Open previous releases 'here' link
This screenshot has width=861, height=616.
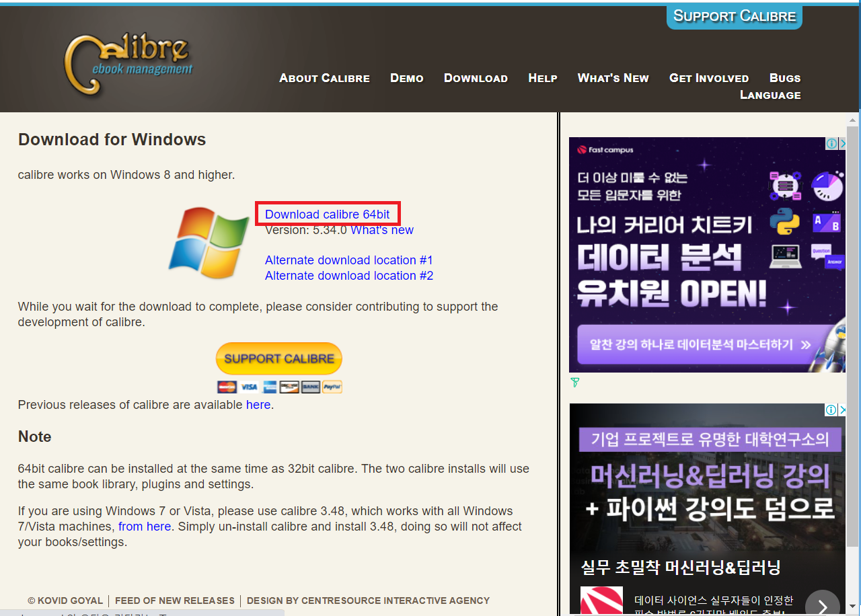258,405
